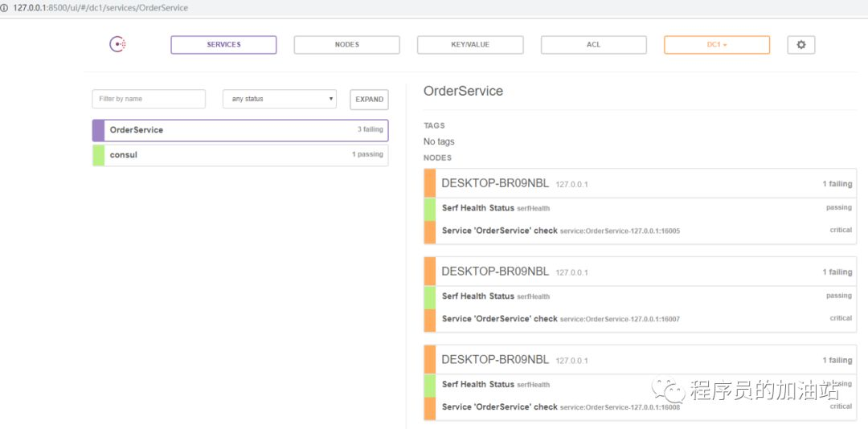The width and height of the screenshot is (868, 429).
Task: Click the 1 passing status text
Action: coord(367,154)
